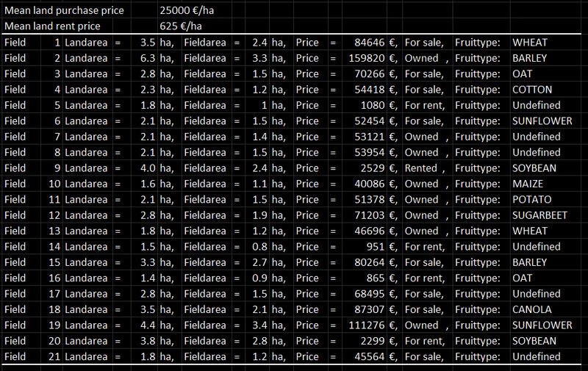Click the Mean land rent price label
The height and width of the screenshot is (371, 588).
51,26
